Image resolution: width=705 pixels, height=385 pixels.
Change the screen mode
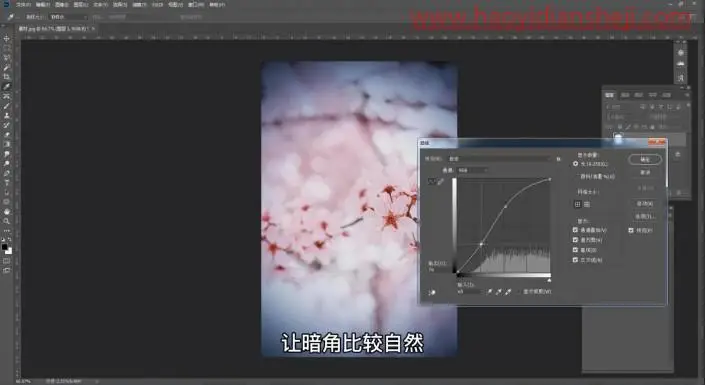pos(6,271)
